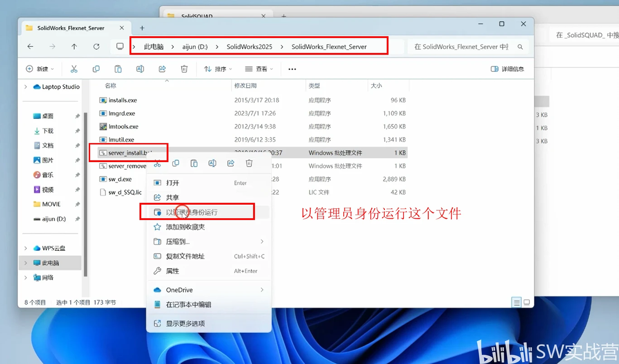Click the Delete trash icon in the toolbar
Image resolution: width=619 pixels, height=364 pixels.
184,69
